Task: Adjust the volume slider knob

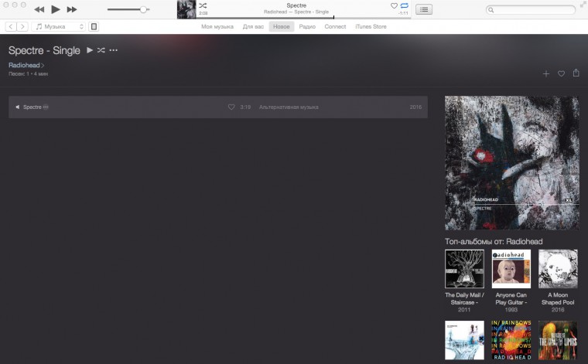Action: click(x=143, y=9)
